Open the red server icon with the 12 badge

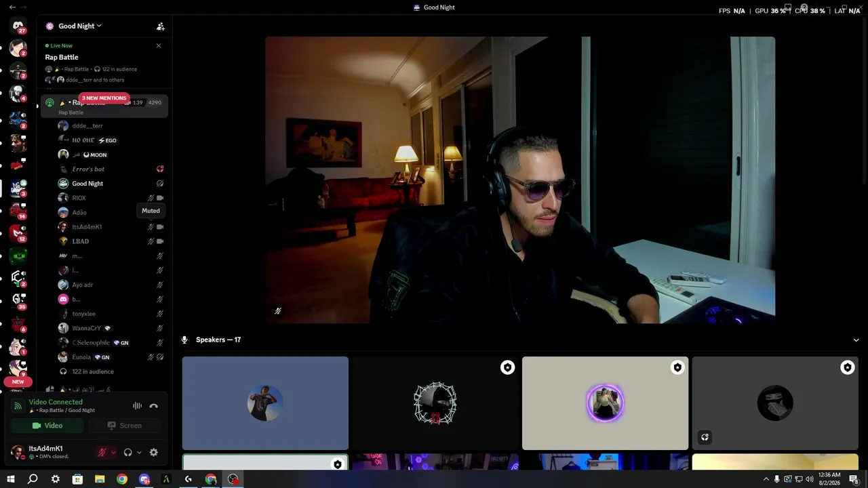pyautogui.click(x=18, y=233)
